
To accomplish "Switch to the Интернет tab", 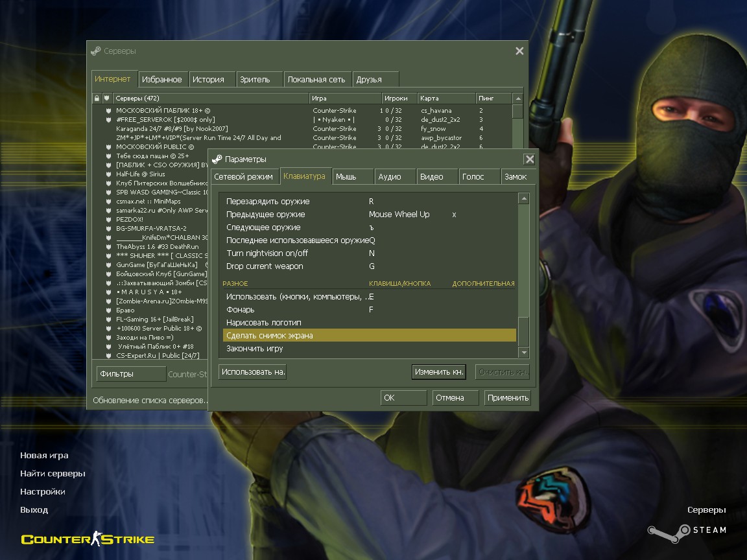I will click(114, 79).
